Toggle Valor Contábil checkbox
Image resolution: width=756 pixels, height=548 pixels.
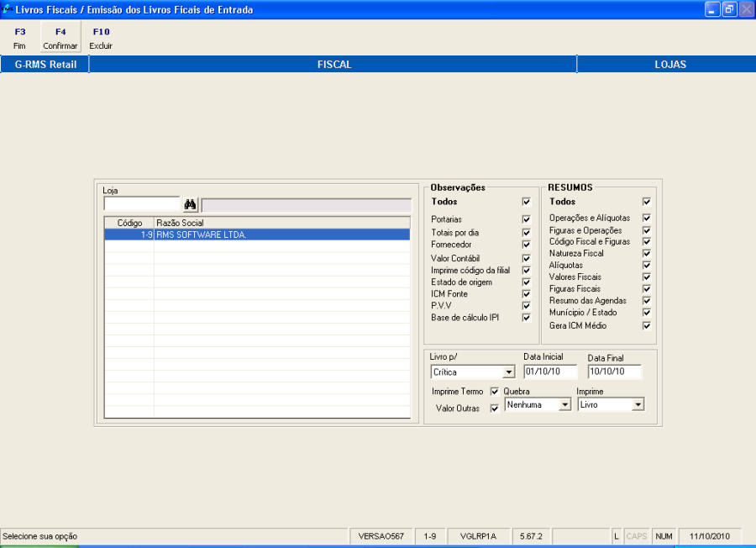click(526, 259)
